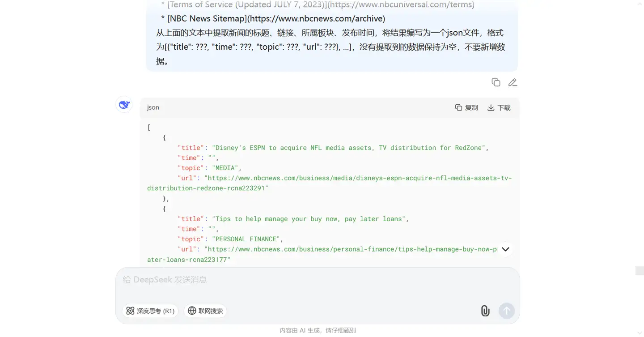Enable 联网搜索 web search
Screen dimensions: 644x337
pos(205,311)
